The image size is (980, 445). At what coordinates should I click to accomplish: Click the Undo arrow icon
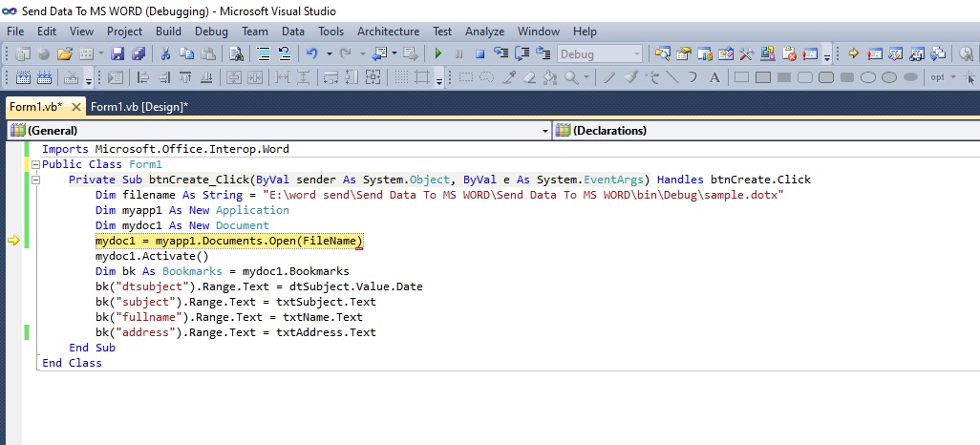coord(311,53)
